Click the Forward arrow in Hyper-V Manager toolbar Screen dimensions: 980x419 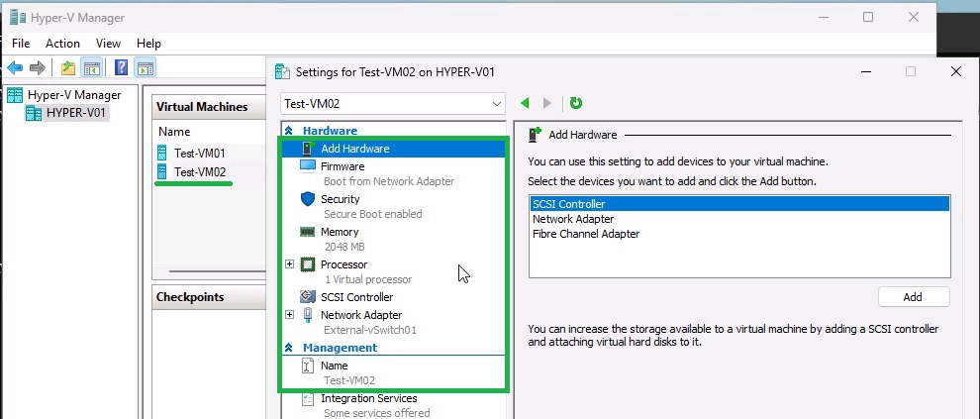click(x=38, y=68)
